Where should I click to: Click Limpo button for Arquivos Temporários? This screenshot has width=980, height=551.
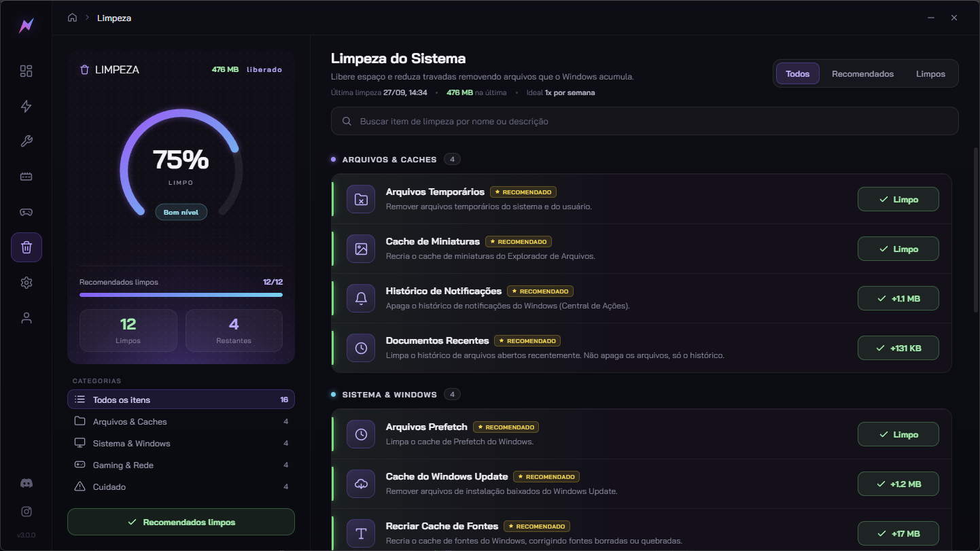coord(898,200)
